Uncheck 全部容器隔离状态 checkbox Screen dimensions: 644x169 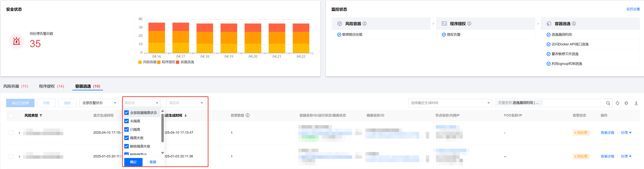coord(126,113)
